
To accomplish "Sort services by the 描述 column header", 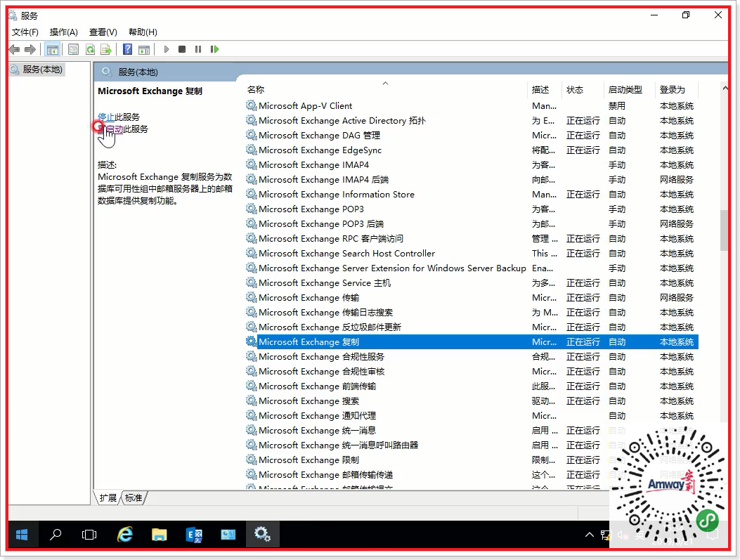I will pyautogui.click(x=544, y=90).
